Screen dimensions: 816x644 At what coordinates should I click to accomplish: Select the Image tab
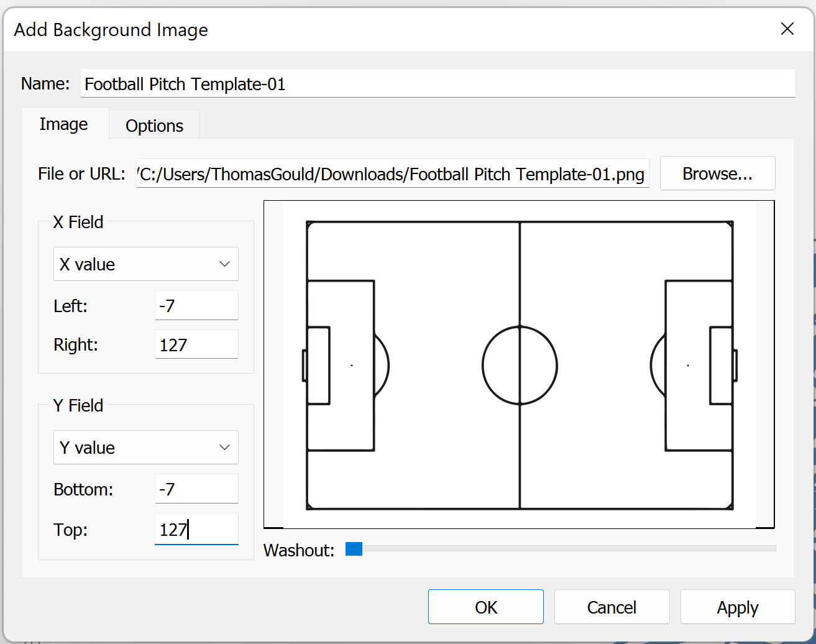[x=64, y=124]
